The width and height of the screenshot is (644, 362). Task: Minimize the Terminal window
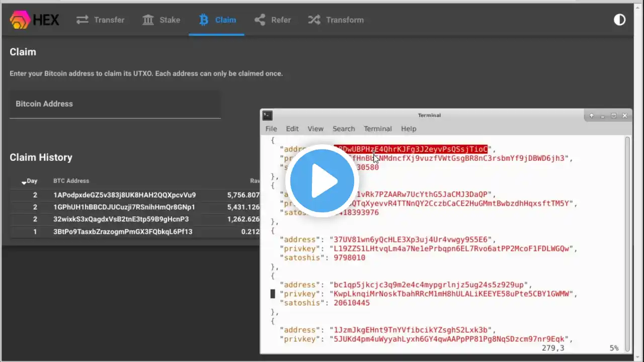pos(603,116)
